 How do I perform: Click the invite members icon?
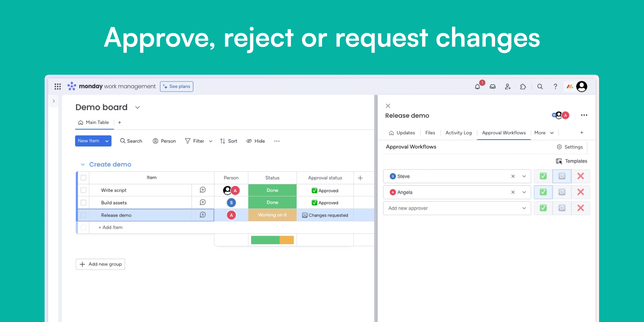tap(508, 87)
